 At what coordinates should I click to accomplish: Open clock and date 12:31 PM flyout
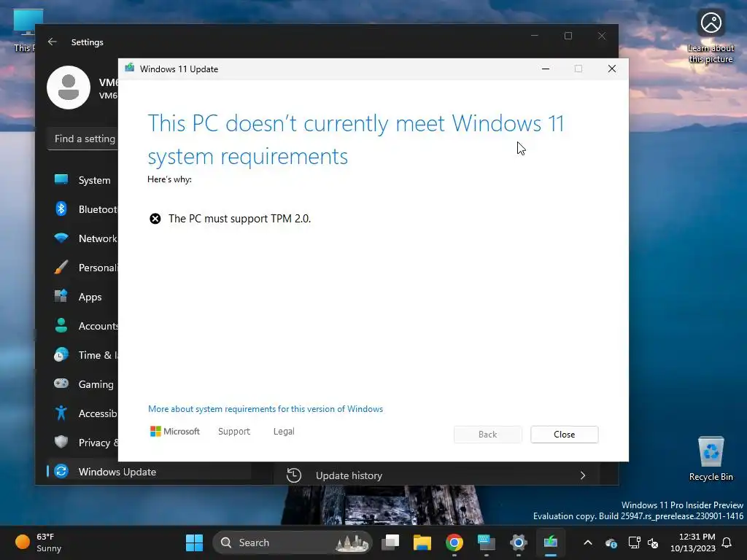(x=693, y=542)
